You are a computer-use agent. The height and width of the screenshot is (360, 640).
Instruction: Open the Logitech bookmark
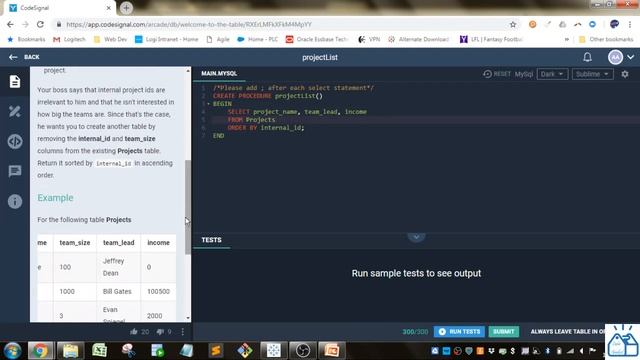(69, 39)
